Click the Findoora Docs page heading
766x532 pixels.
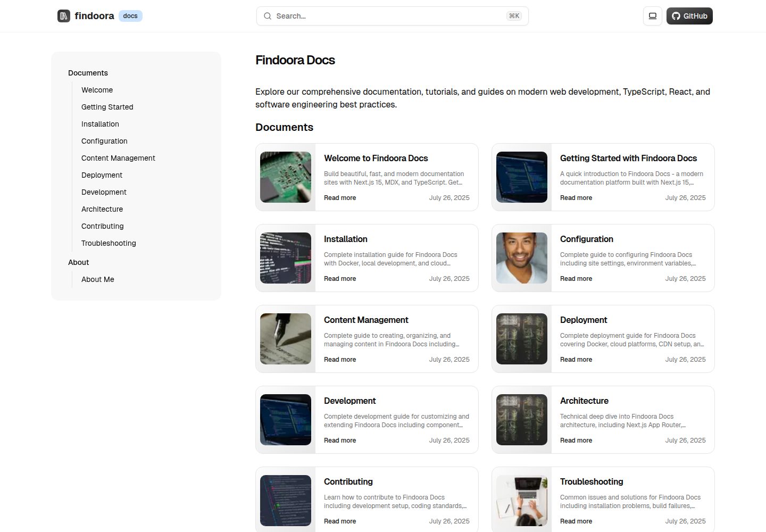295,60
